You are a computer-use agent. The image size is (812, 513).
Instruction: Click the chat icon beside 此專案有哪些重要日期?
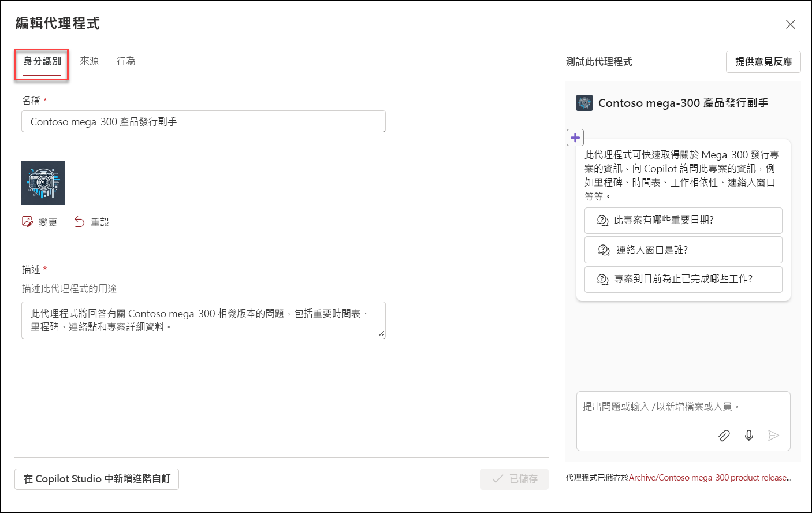pos(602,221)
